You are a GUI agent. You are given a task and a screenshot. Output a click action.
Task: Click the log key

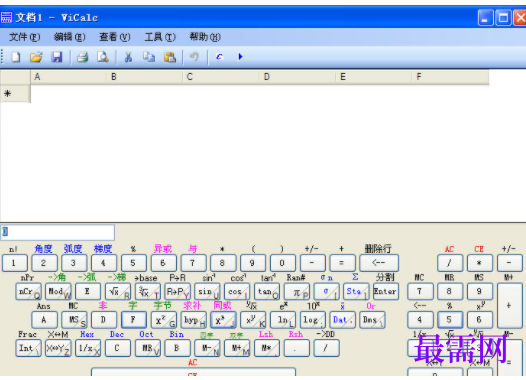313,320
